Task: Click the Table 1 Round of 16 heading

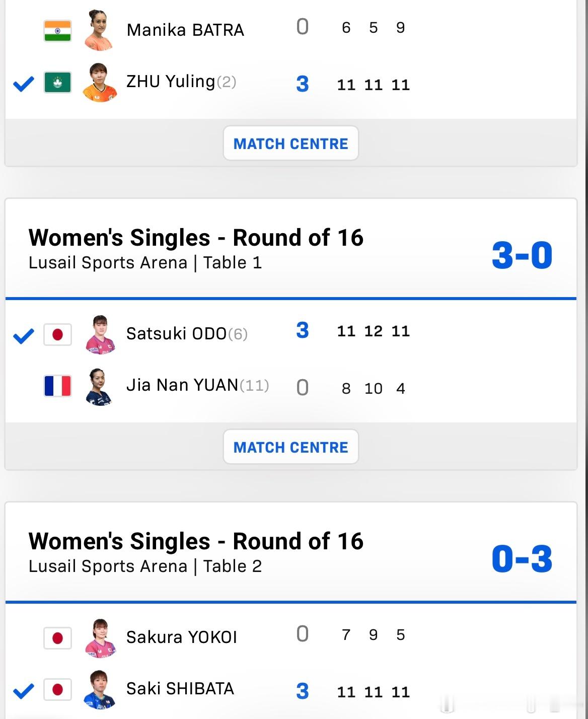Action: 195,238
